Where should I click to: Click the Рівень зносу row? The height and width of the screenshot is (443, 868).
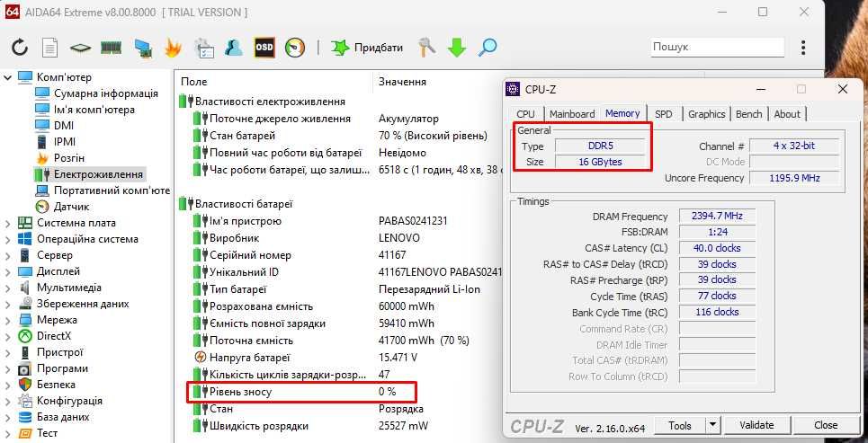(301, 392)
